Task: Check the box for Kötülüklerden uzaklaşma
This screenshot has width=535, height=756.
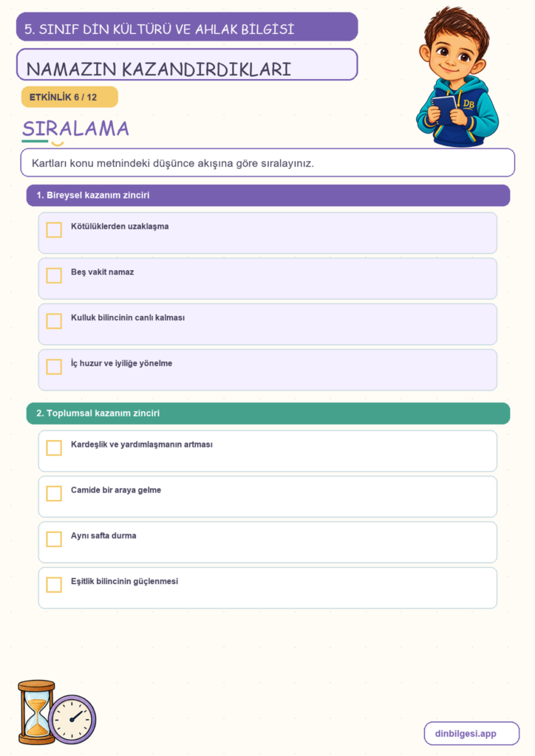Action: pos(54,230)
